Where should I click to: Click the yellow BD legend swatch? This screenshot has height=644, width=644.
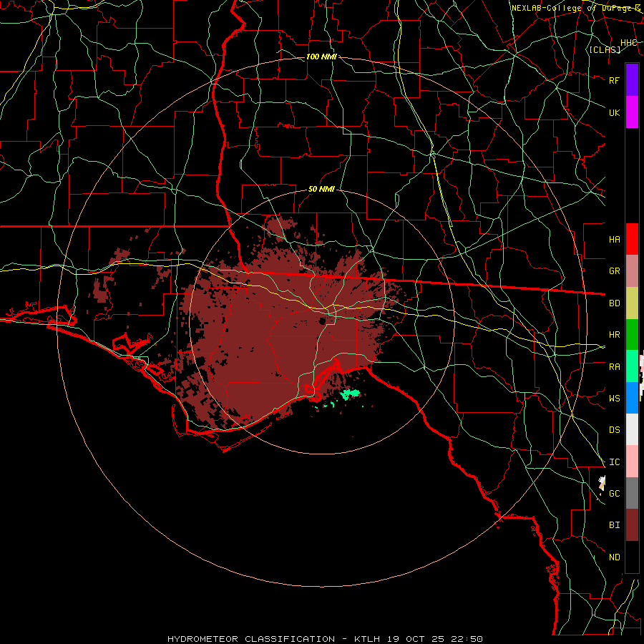tap(632, 303)
